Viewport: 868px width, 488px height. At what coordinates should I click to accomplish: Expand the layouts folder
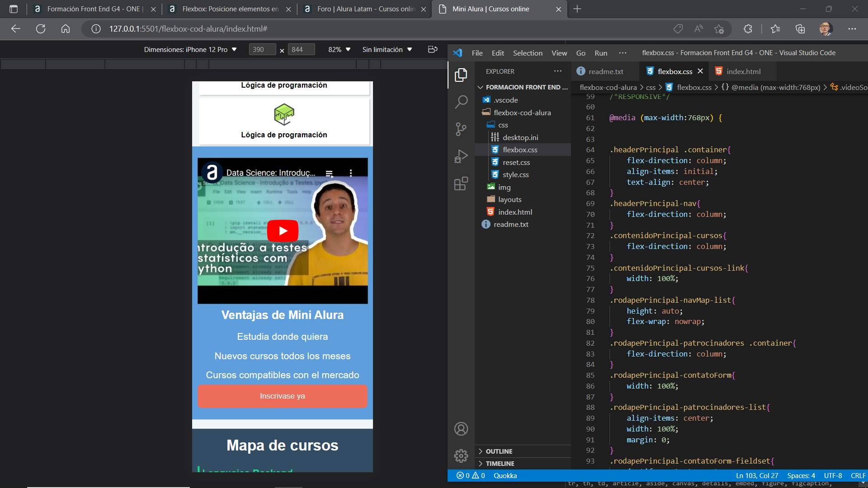(x=523, y=199)
